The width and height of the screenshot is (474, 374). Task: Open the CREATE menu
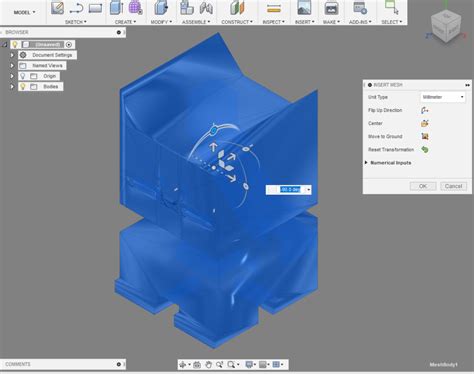pyautogui.click(x=125, y=22)
